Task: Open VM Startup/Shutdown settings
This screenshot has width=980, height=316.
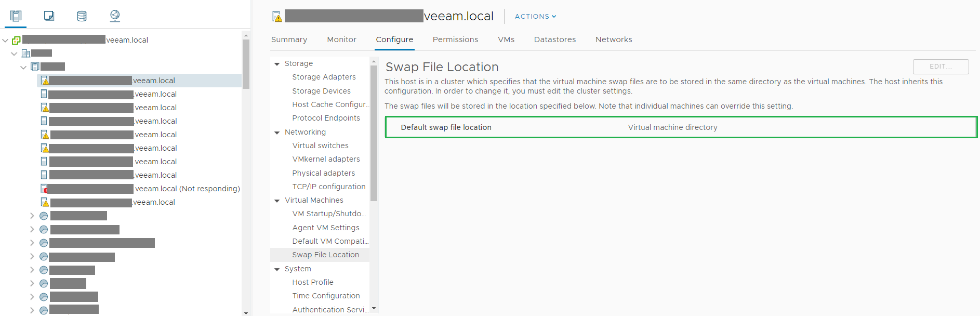Action: click(x=329, y=214)
